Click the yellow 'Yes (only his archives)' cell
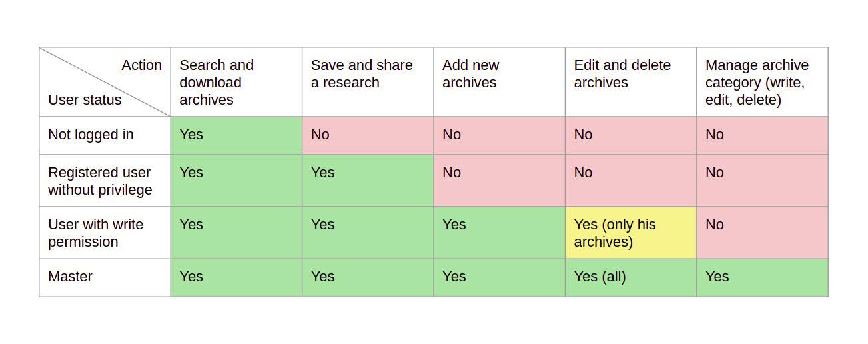The height and width of the screenshot is (344, 868). (x=631, y=233)
